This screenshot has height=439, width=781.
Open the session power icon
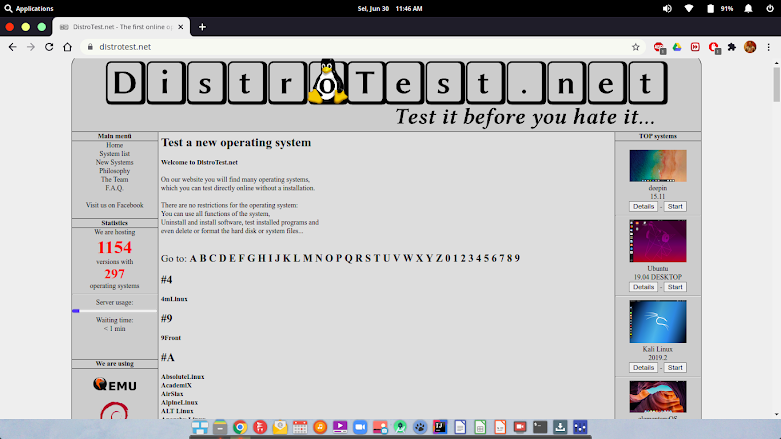coord(770,8)
